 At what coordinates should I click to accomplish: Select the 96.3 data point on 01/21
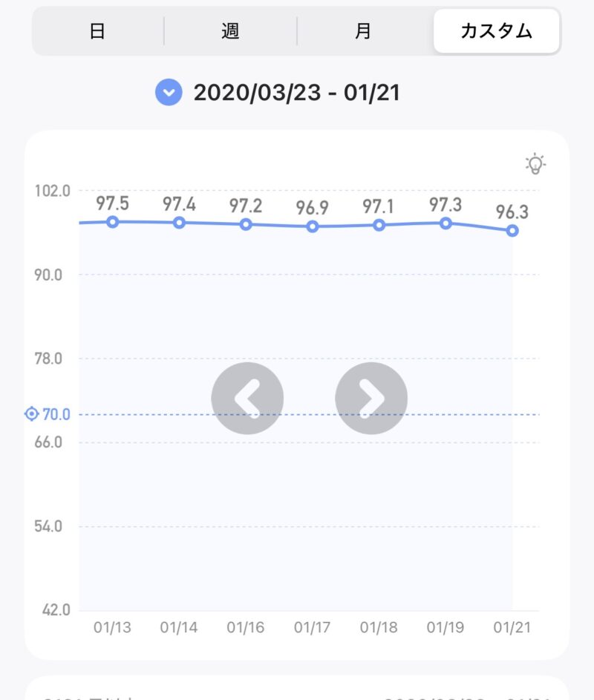click(x=512, y=231)
